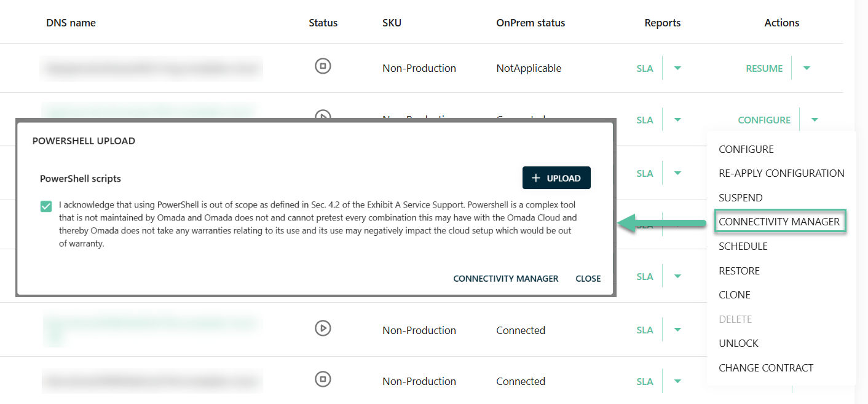Open SLA report in the RESUME row

coord(645,68)
